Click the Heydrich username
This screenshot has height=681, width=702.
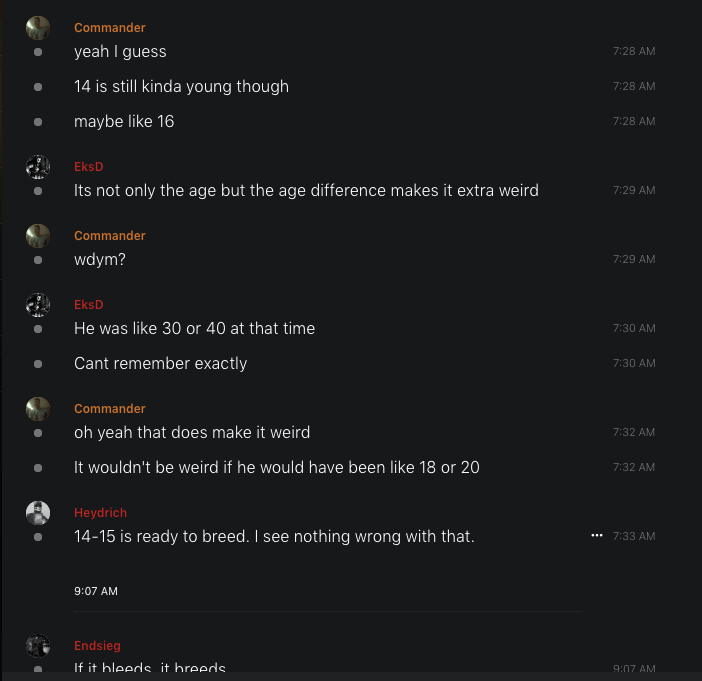click(100, 513)
